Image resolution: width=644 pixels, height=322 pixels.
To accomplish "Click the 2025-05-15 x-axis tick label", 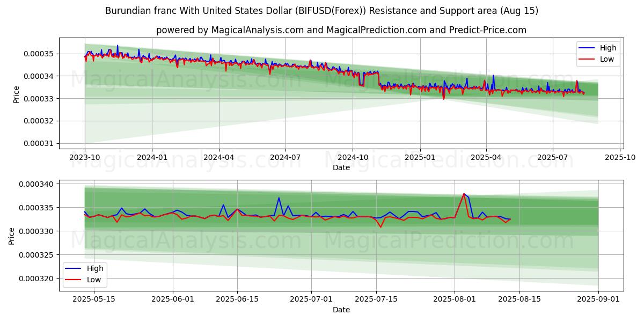I will pos(93,299).
